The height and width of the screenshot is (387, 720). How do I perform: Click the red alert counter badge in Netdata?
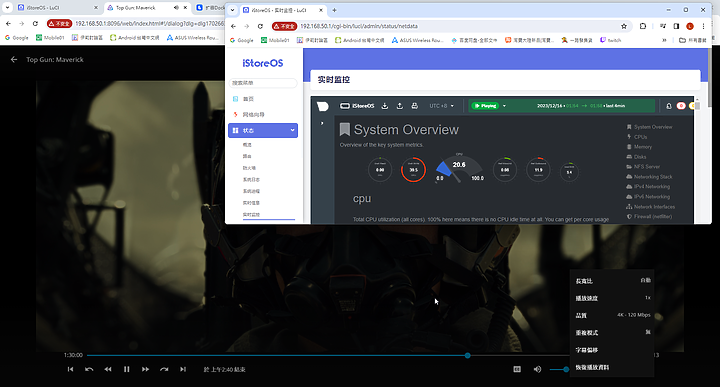681,106
